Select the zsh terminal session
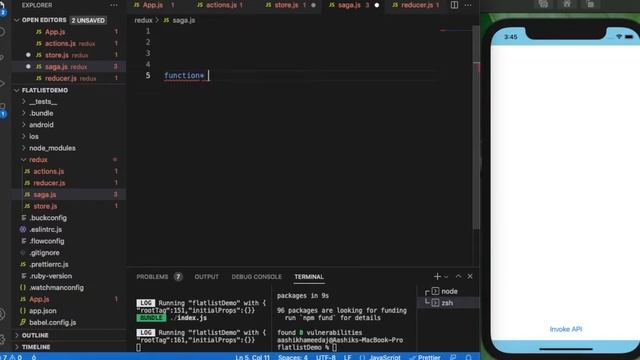Image resolution: width=640 pixels, height=360 pixels. [x=448, y=303]
